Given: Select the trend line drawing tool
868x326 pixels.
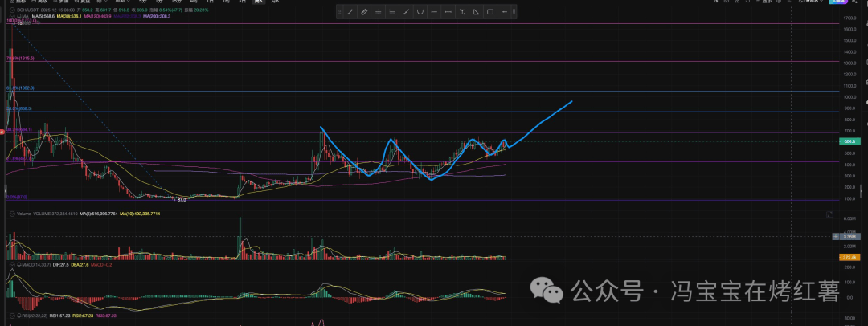Looking at the screenshot, I should [350, 11].
